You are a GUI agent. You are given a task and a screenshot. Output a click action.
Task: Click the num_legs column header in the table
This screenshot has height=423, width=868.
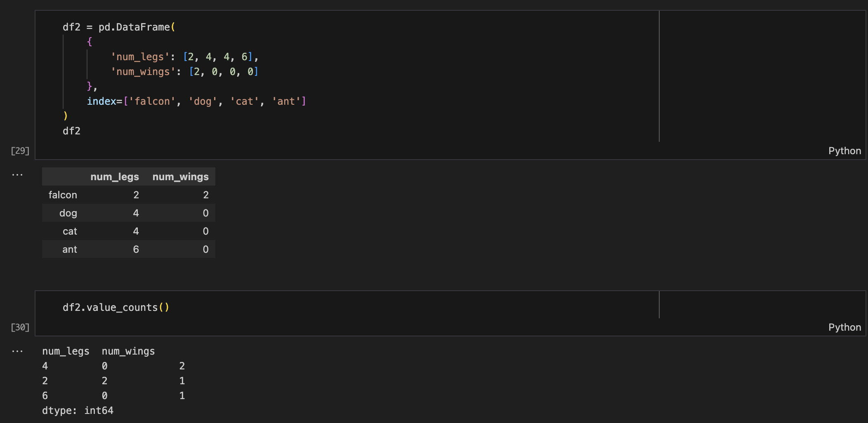(x=114, y=177)
